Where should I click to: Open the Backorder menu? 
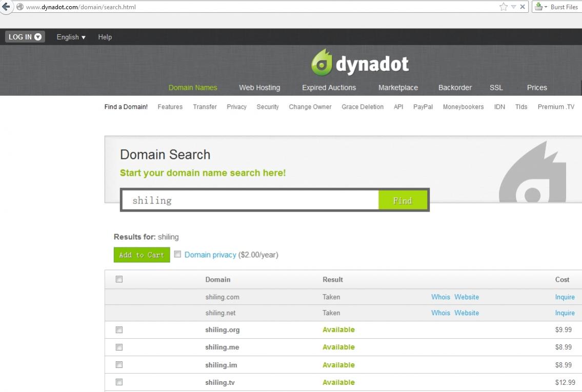(455, 88)
